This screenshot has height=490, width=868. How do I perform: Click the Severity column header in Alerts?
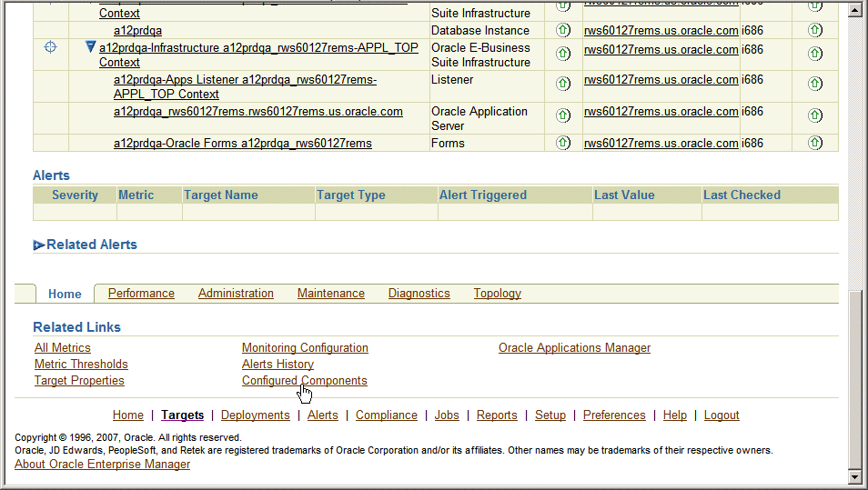pos(75,195)
